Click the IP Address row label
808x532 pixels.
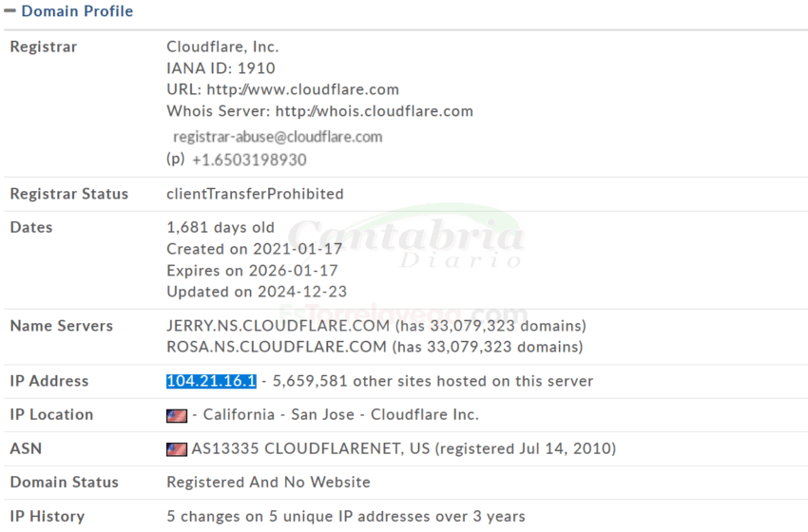[49, 381]
